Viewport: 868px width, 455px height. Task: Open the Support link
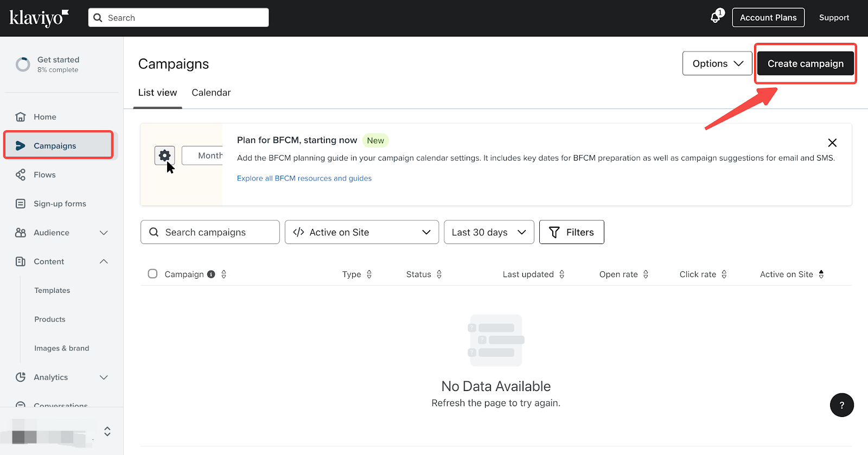pos(834,17)
